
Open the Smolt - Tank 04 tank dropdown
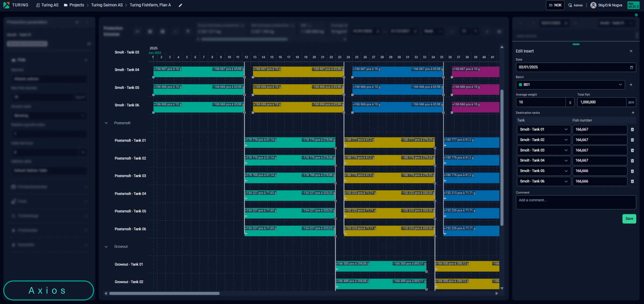point(544,161)
